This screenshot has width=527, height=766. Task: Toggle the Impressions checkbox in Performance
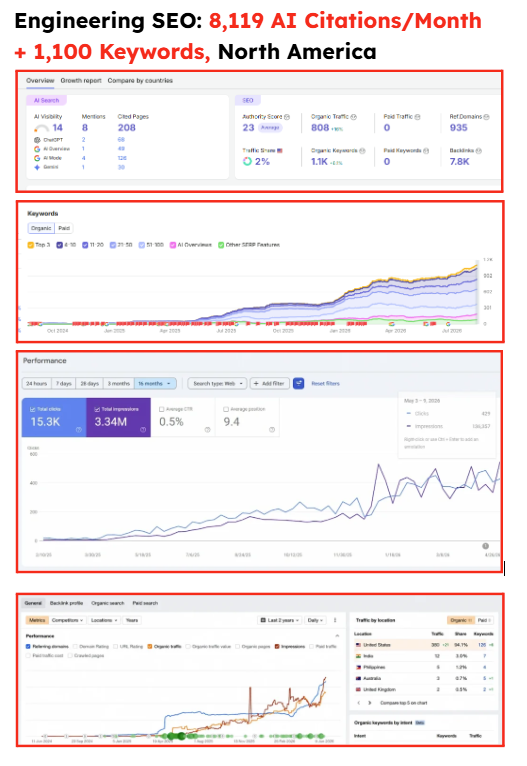coord(277,646)
